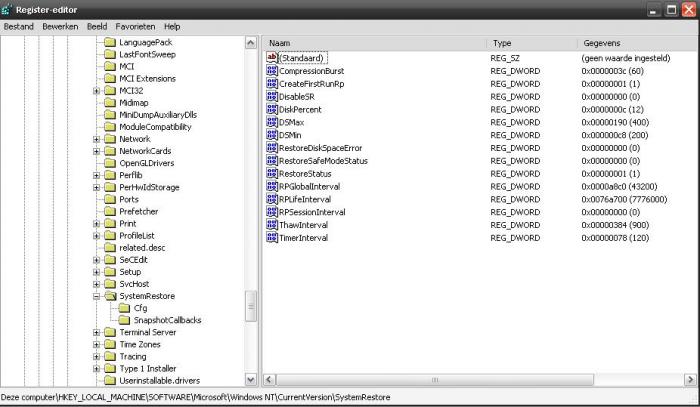Click the DWORD icon beside CreateFirstRunRp
Screen dimensions: 700x407
pos(271,83)
